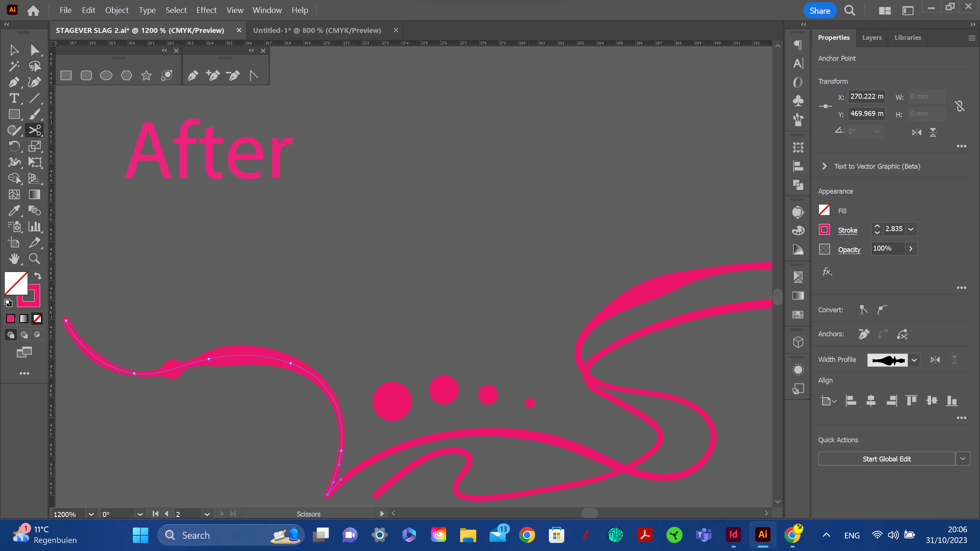Open the Effect menu
The image size is (980, 551).
point(206,10)
